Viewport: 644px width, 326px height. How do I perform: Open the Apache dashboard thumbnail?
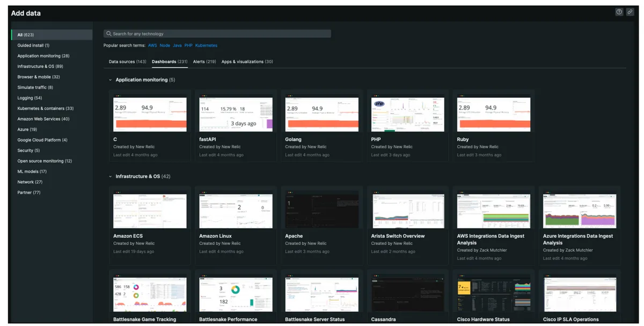[x=321, y=211]
